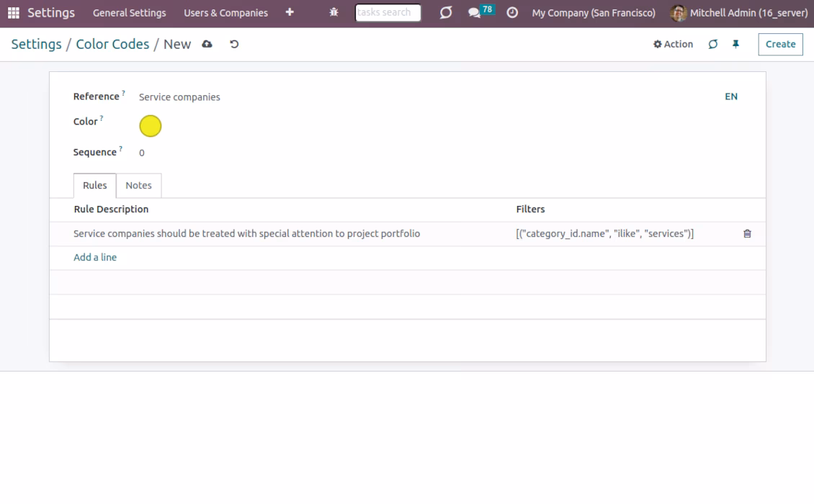Open the apps grid menu icon
Image resolution: width=814 pixels, height=504 pixels.
click(14, 12)
